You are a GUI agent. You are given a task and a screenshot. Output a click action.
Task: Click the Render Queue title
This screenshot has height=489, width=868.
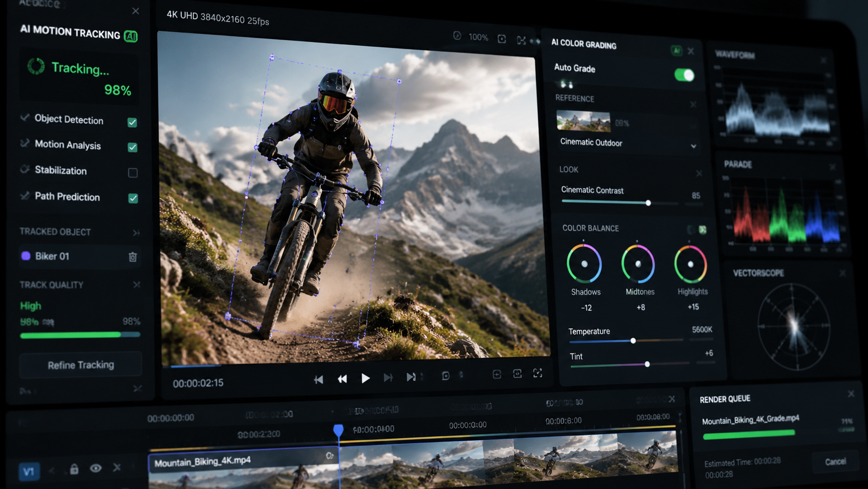725,399
